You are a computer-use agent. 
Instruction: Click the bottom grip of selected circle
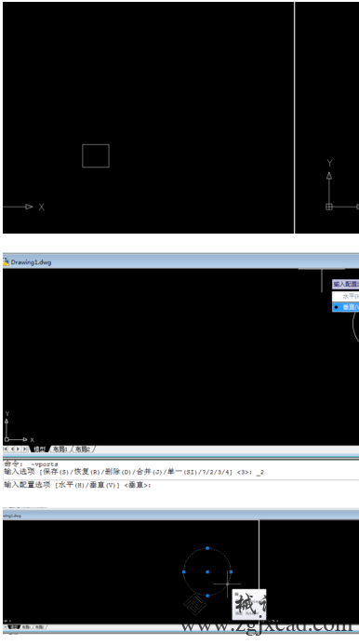[207, 596]
